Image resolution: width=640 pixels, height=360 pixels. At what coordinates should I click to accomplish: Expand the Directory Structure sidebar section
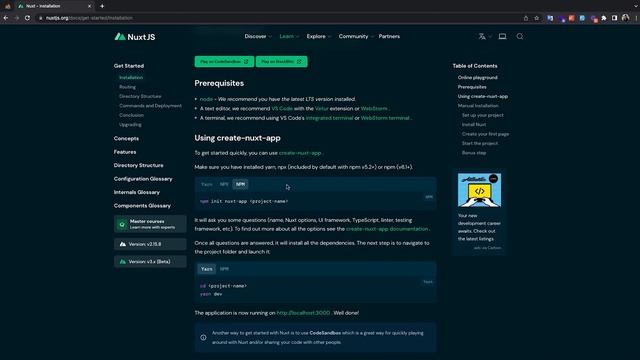coord(138,165)
